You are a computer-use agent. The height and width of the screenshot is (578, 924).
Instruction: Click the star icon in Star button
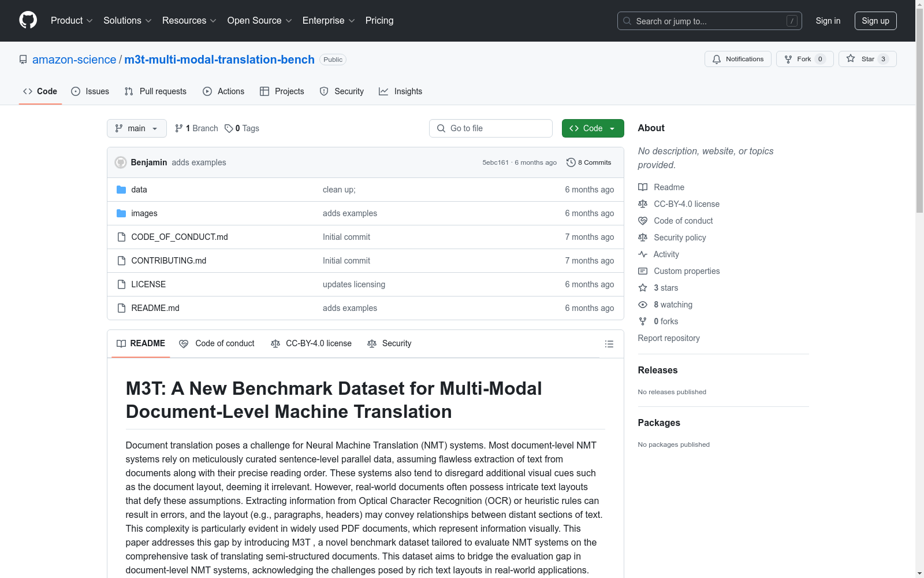[851, 58]
